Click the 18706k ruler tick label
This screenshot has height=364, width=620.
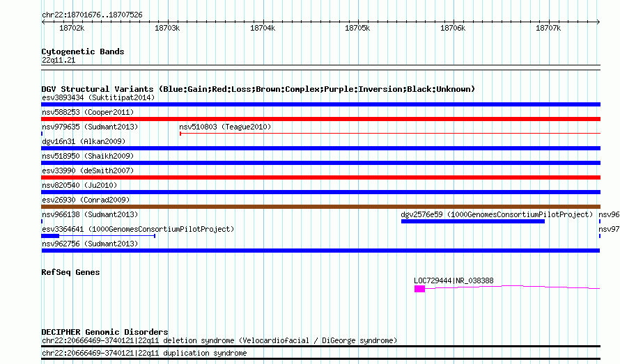coord(453,28)
